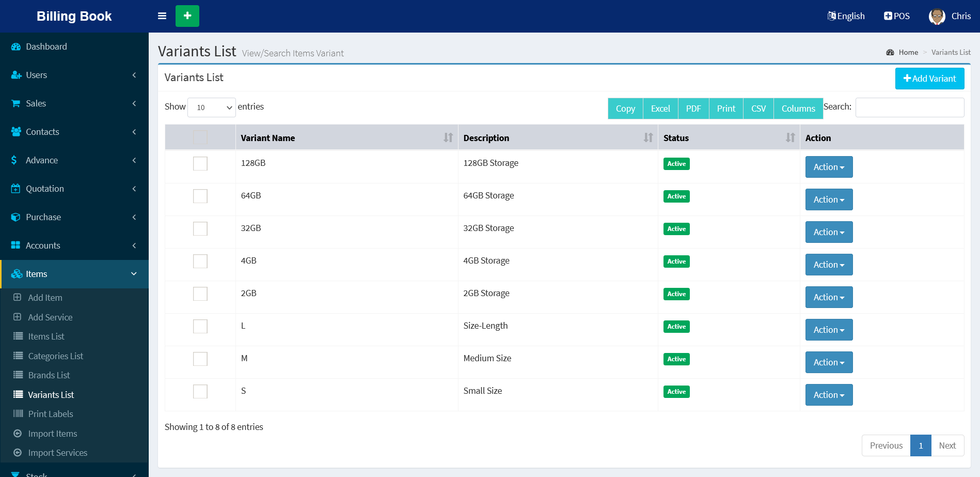This screenshot has height=477, width=980.
Task: Select the checkbox in the Medium Size row
Action: pos(200,359)
